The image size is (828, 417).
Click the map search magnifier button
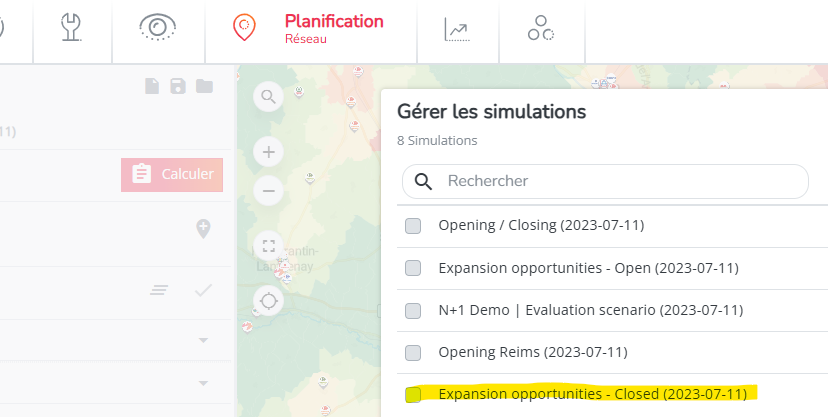269,97
